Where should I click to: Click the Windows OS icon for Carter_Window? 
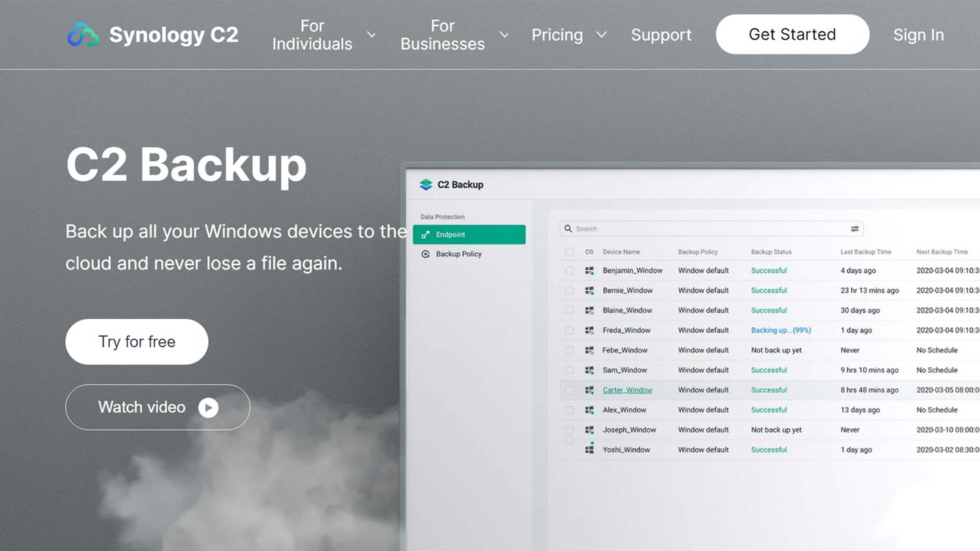[x=589, y=391]
